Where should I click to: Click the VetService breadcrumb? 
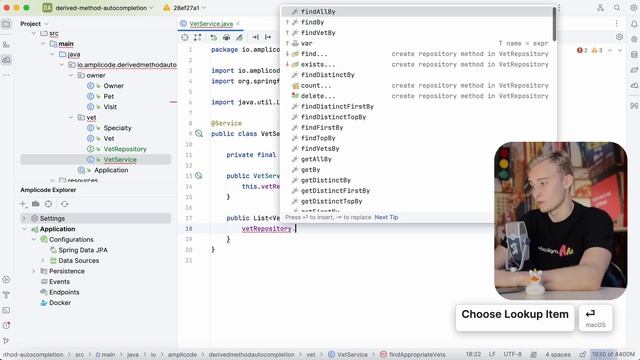point(348,354)
